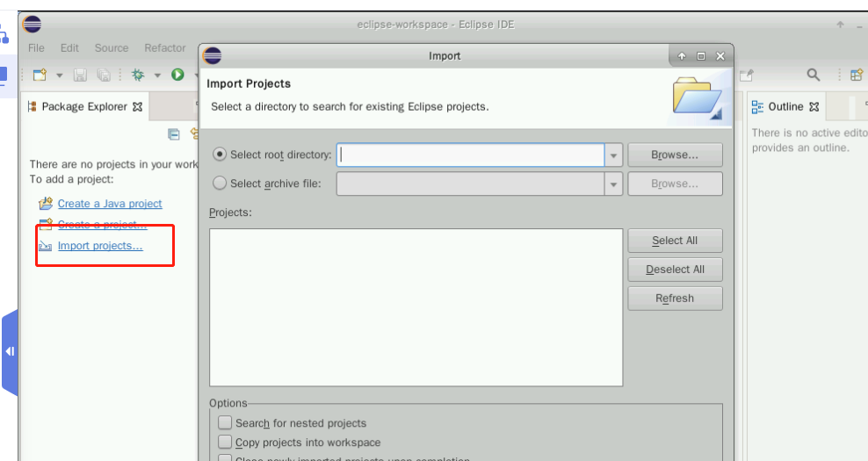Click the Outline view icon
The image size is (868, 461).
click(757, 107)
